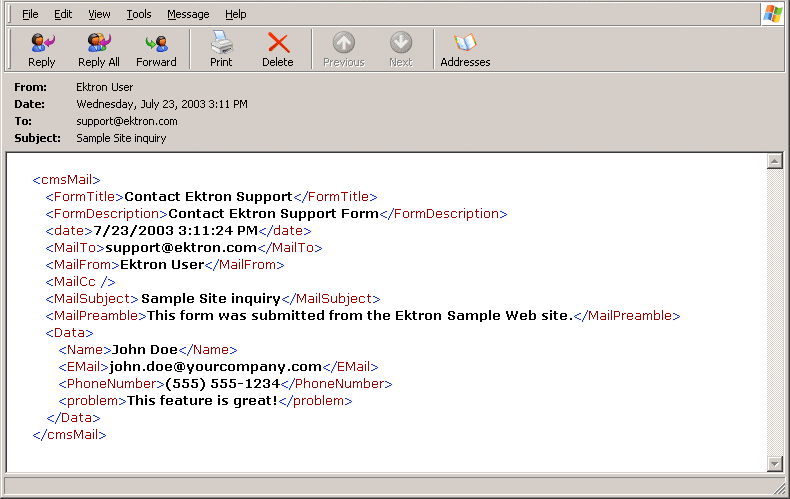
Task: Click the header subject Sample Site inquiry
Action: click(x=121, y=138)
